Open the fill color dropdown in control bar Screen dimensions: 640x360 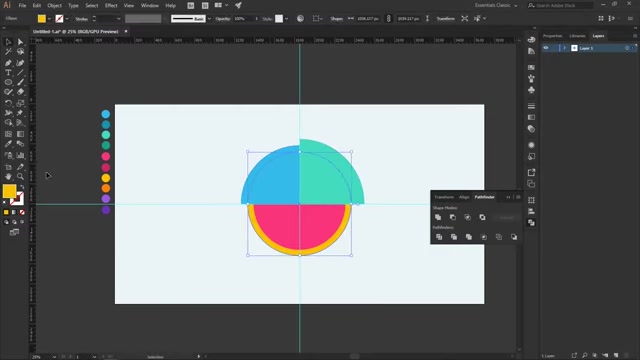click(49, 19)
